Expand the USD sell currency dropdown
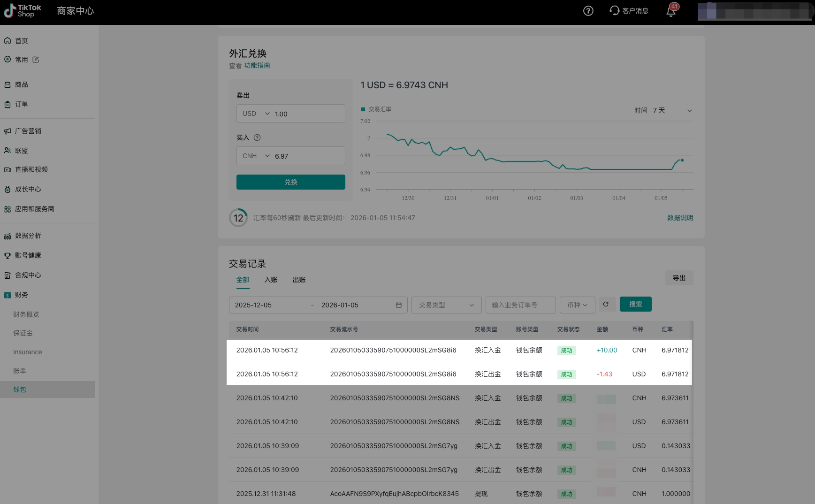 pos(256,114)
